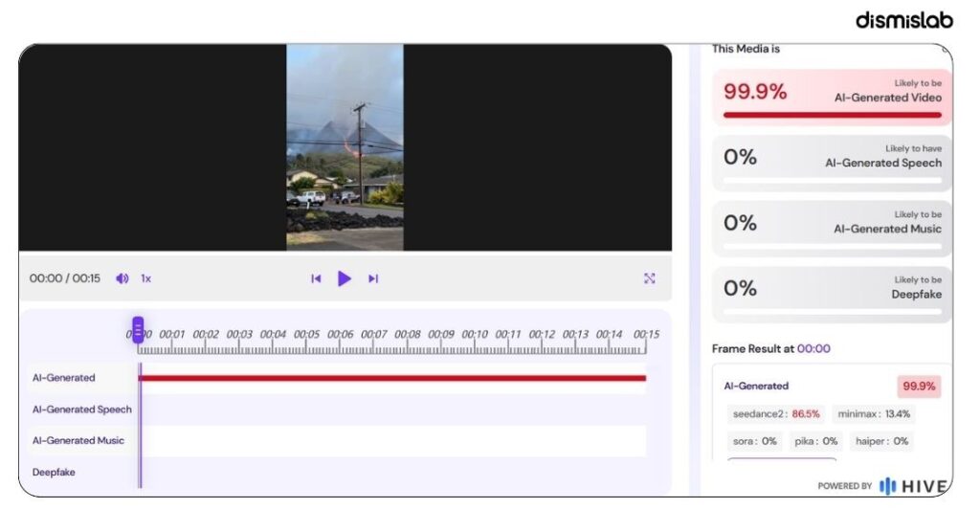This screenshot has width=980, height=531.
Task: Open the AI-Generated Music 0% card
Action: pyautogui.click(x=832, y=229)
